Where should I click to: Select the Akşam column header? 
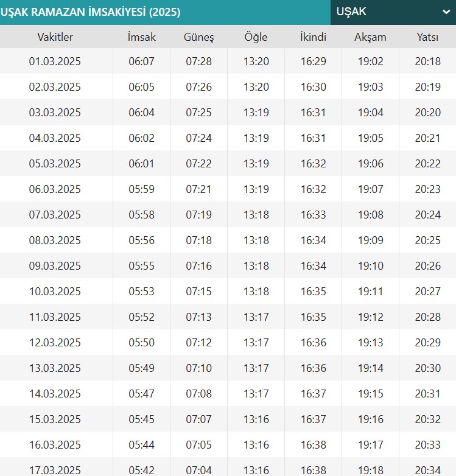(x=370, y=37)
